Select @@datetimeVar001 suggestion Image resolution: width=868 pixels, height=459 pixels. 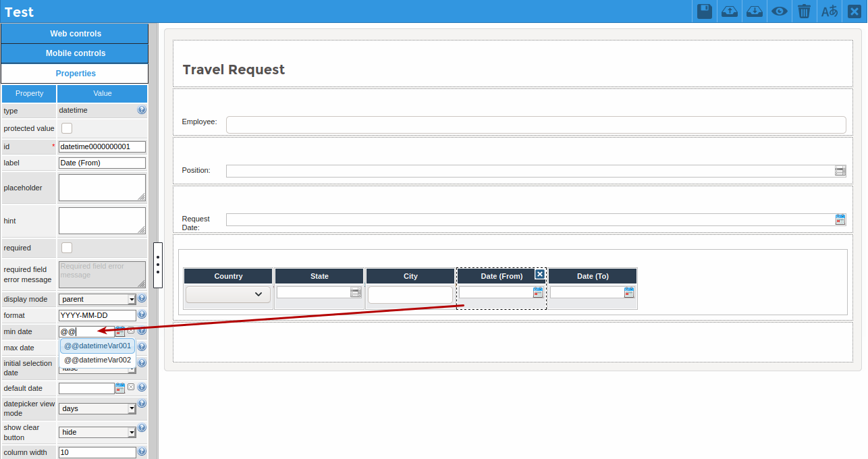97,346
